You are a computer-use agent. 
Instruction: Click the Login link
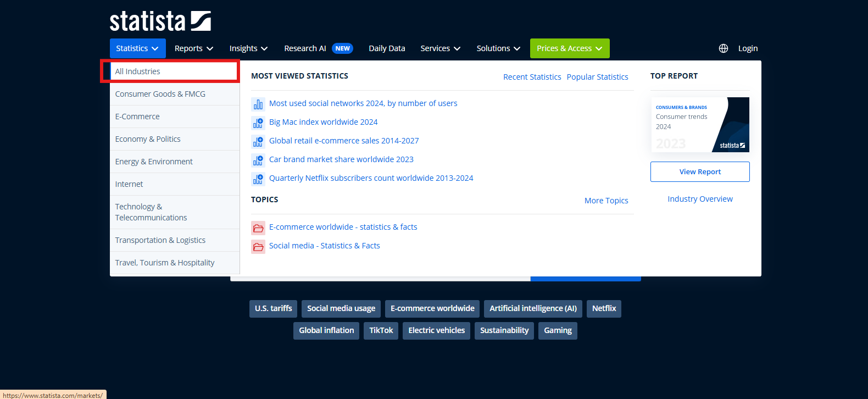click(x=748, y=48)
